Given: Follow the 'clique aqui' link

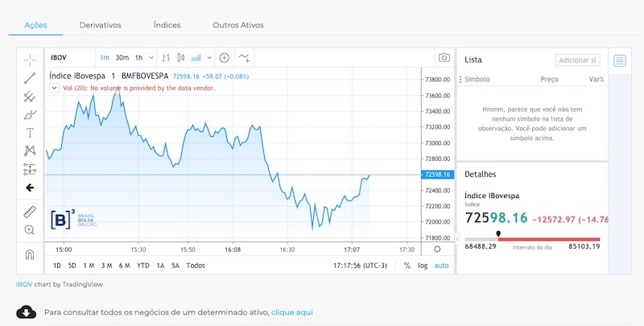Looking at the screenshot, I should [291, 312].
